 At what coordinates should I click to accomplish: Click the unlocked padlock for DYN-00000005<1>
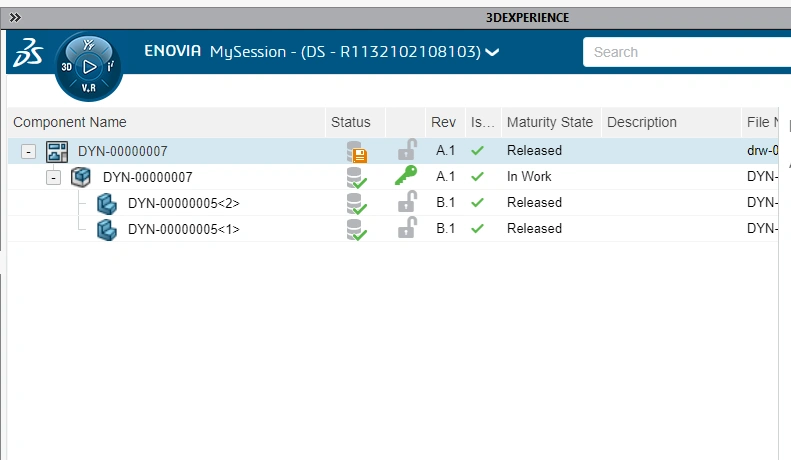pyautogui.click(x=407, y=227)
